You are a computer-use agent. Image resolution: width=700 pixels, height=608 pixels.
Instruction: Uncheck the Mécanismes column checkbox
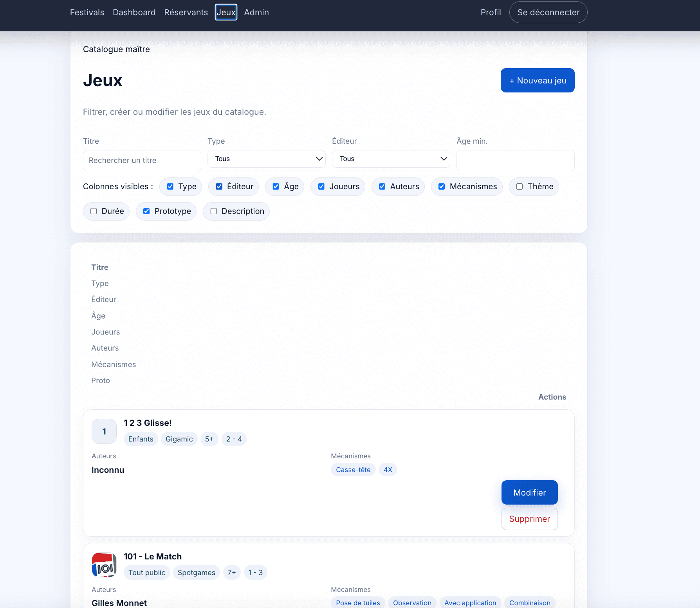(x=442, y=186)
